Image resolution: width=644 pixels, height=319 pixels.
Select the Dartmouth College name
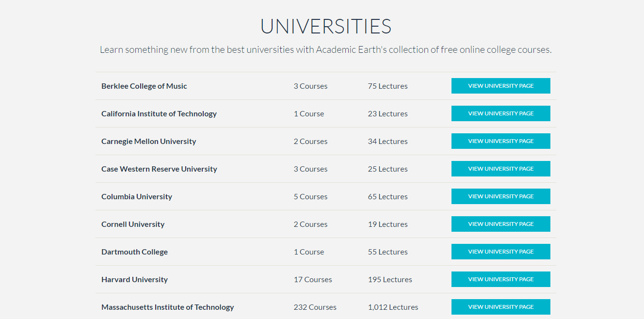click(134, 252)
